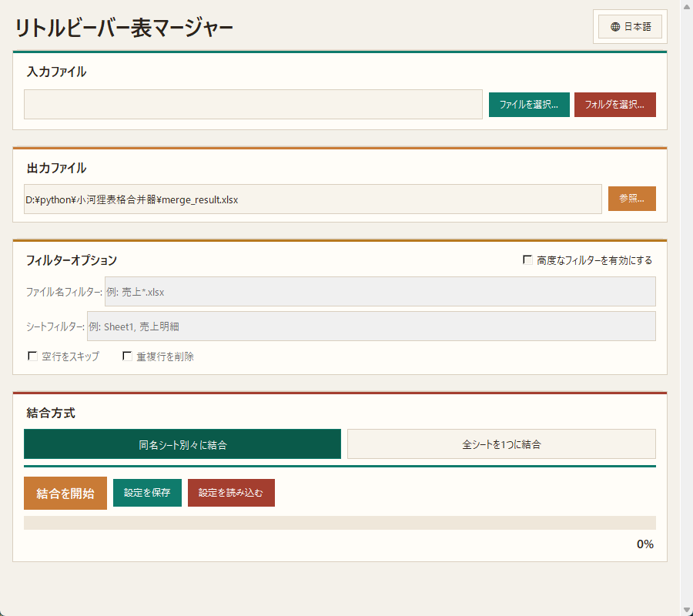This screenshot has width=693, height=616.
Task: Click the 参照... browse button
Action: [631, 199]
